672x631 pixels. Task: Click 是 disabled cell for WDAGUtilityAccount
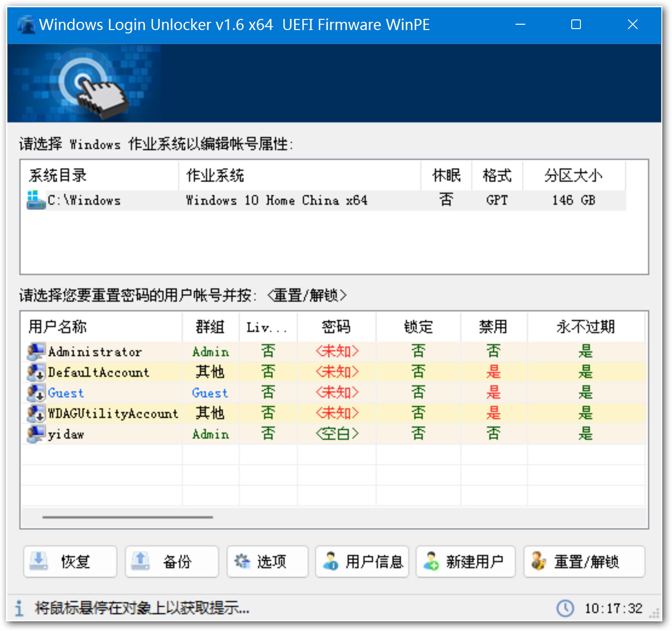(494, 413)
